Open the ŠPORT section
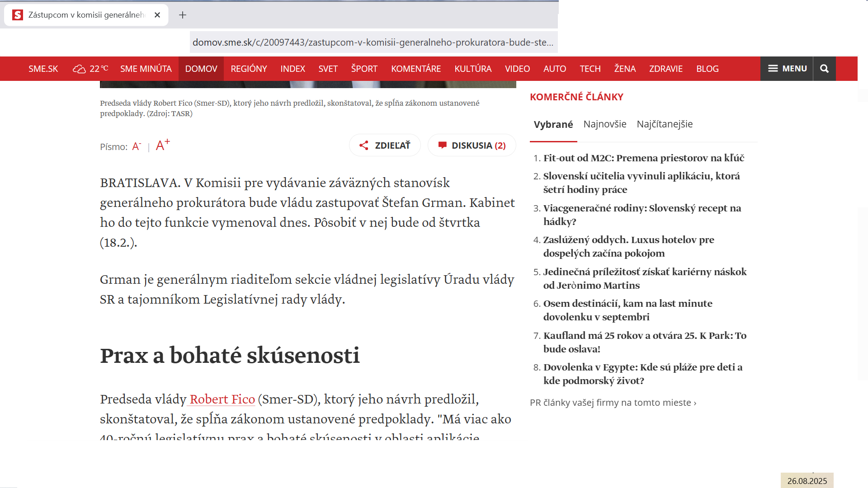 (364, 69)
